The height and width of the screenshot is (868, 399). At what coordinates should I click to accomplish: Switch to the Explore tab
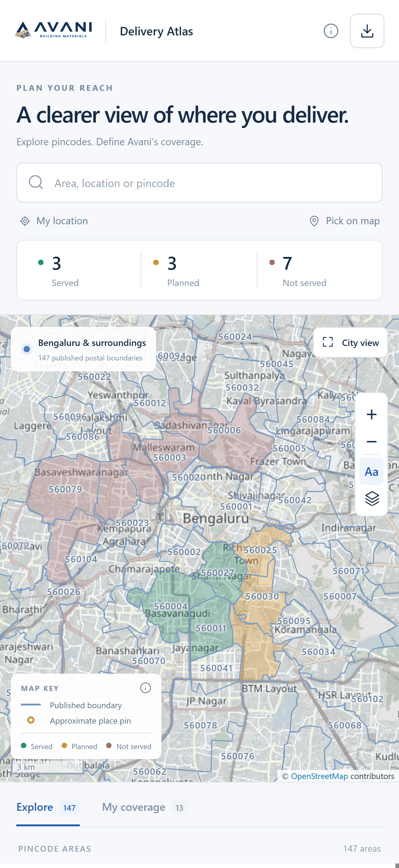[x=48, y=807]
